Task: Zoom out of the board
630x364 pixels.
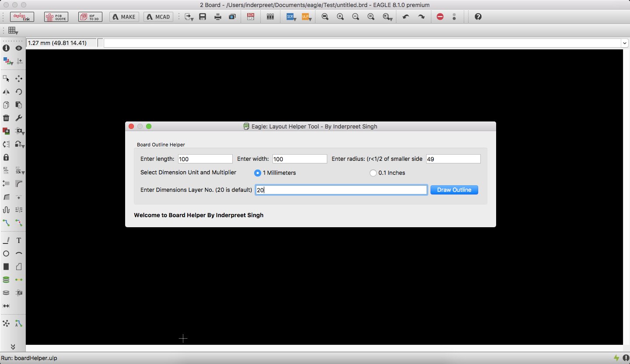Action: 356,17
